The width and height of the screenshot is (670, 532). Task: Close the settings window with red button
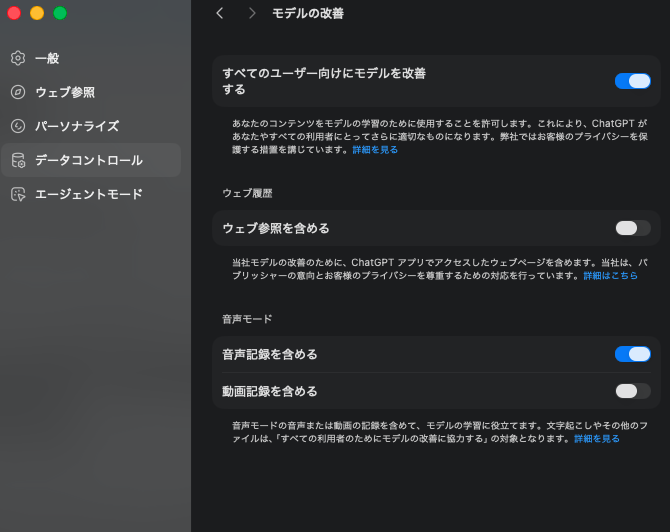coord(14,13)
